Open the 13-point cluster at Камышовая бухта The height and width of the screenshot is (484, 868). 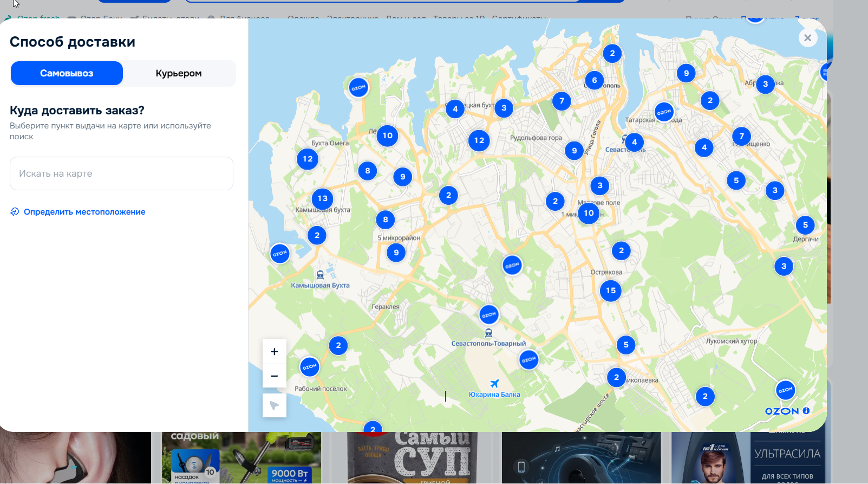click(x=323, y=198)
